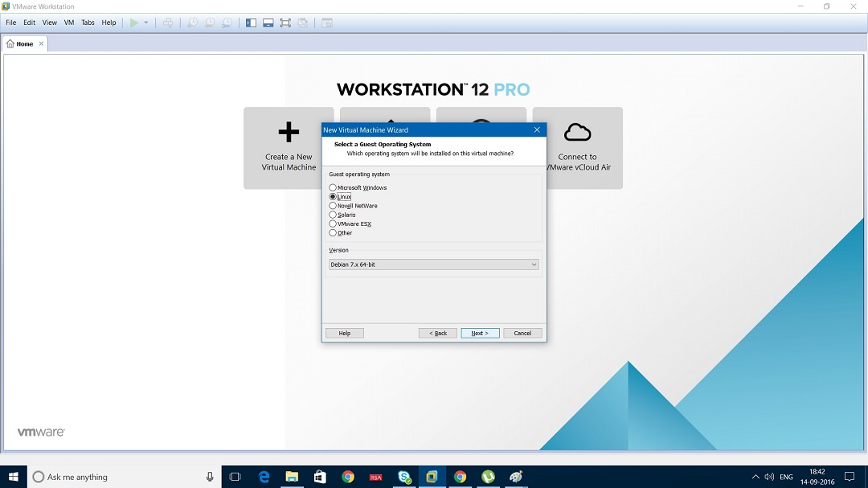
Task: Click the Ask me anything search box
Action: [117, 477]
